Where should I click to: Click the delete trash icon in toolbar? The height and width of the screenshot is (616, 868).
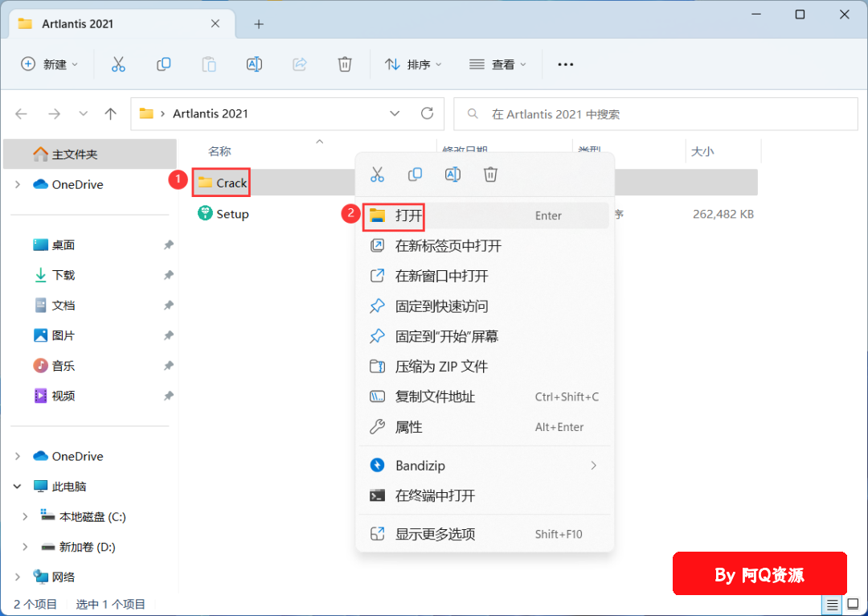tap(344, 64)
